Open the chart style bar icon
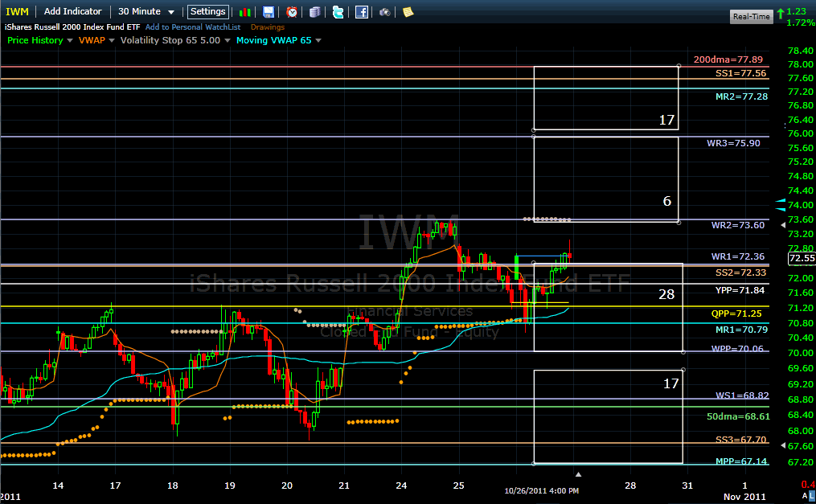 point(244,12)
